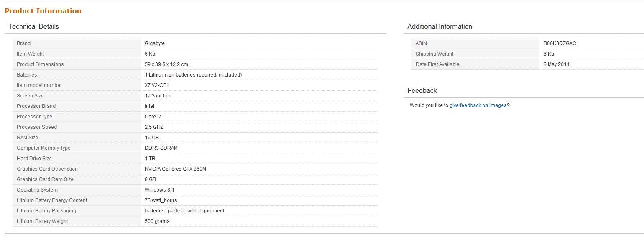Click the Additional Information section heading
This screenshot has height=243, width=644.
coord(440,27)
